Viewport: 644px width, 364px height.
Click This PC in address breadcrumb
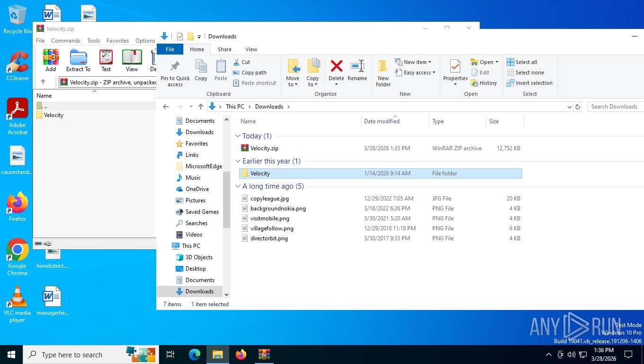pos(235,107)
